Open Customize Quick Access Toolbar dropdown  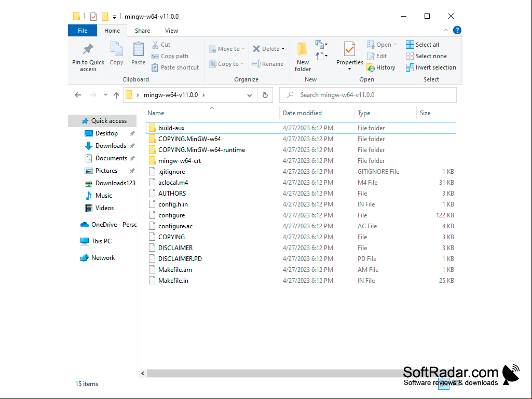pos(114,17)
